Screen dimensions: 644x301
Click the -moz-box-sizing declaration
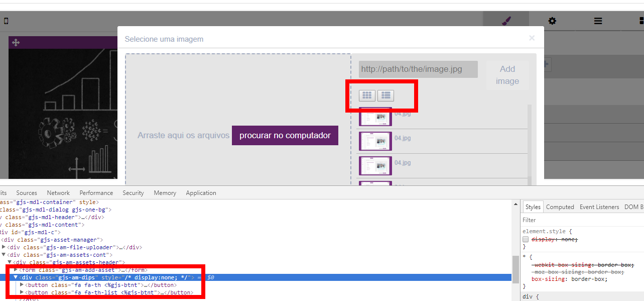pyautogui.click(x=578, y=272)
